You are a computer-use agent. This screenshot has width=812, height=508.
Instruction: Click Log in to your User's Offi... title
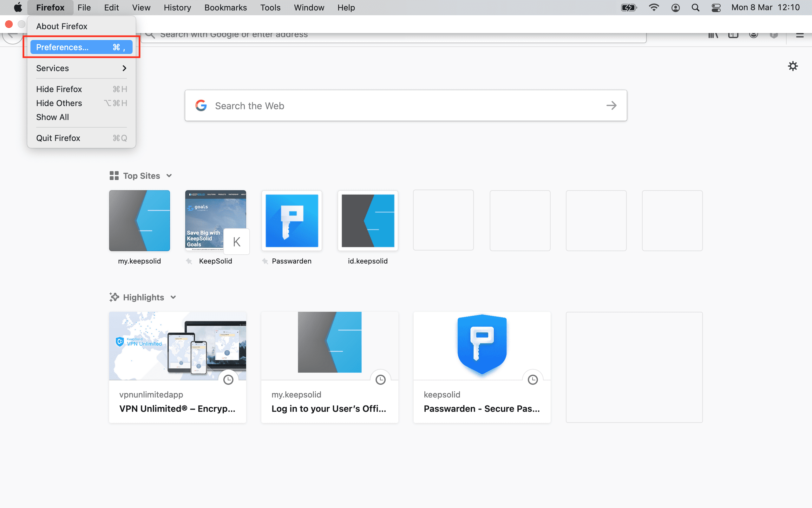tap(329, 409)
